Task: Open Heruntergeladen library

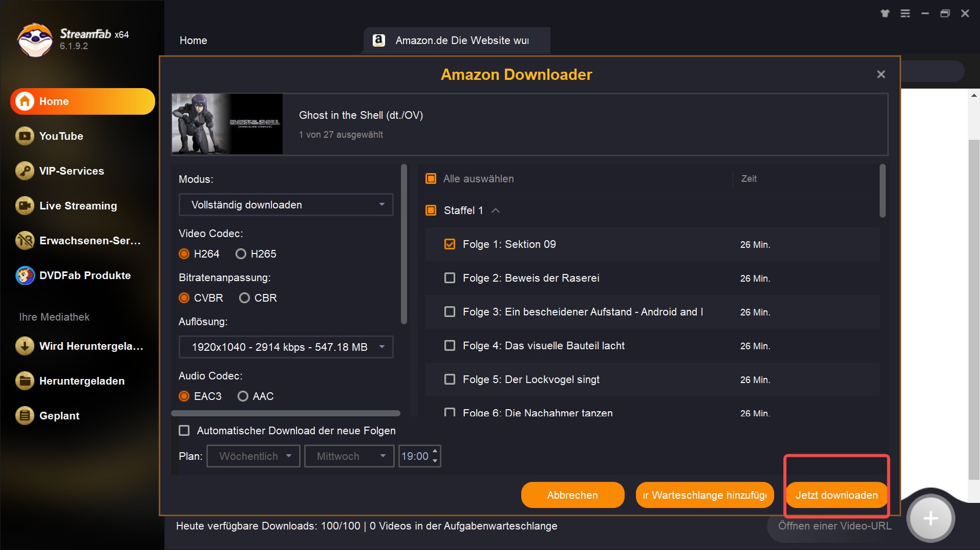Action: pos(82,381)
